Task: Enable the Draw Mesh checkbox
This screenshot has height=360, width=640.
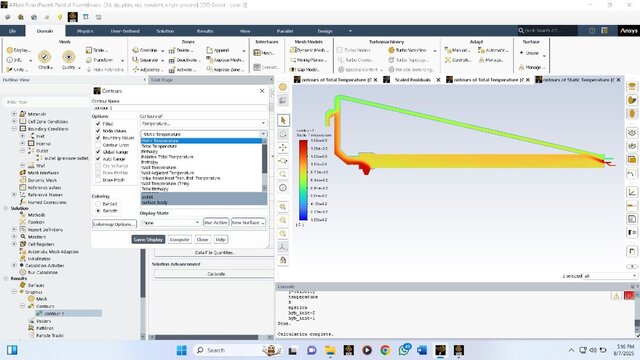Action: click(x=98, y=180)
